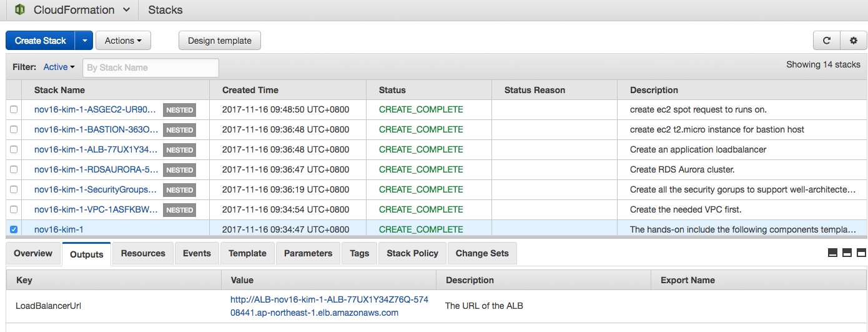Tick the checkbox for nov16-kim-1-VPC stack
This screenshot has height=332, width=868.
coord(14,209)
